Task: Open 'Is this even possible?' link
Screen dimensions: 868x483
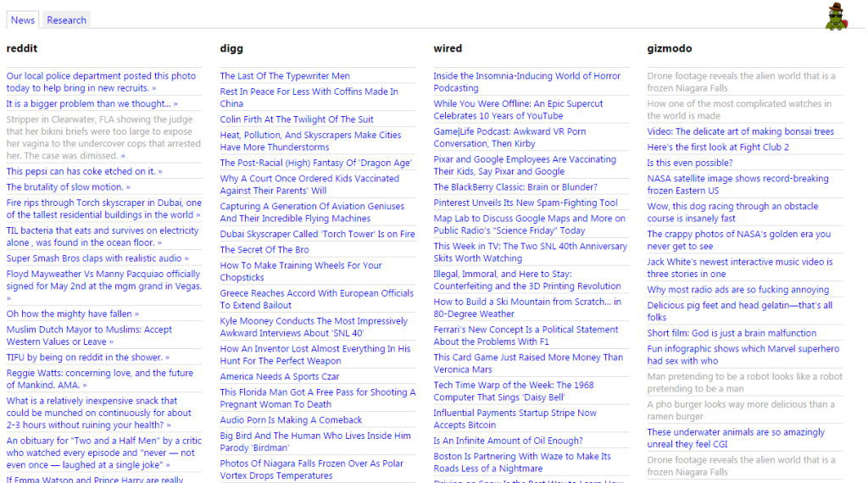Action: (690, 163)
